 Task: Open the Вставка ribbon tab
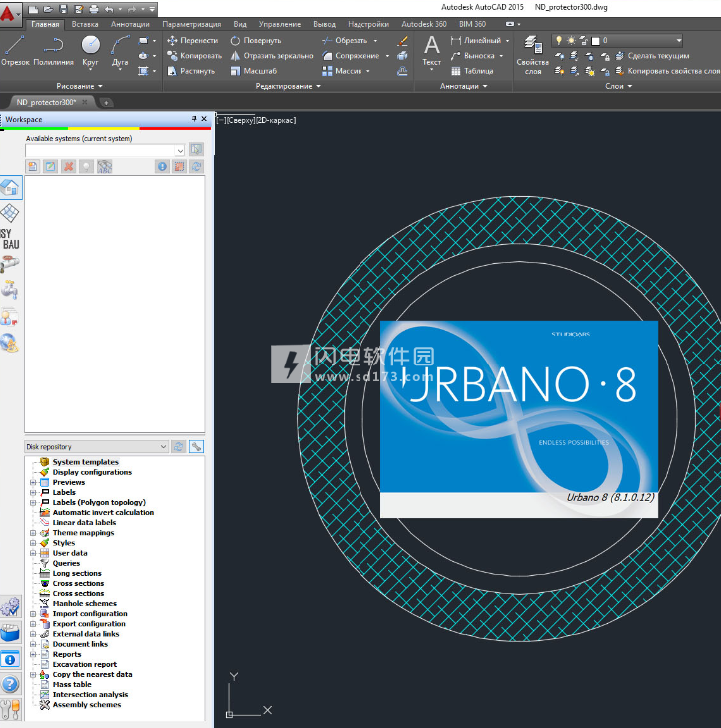click(85, 24)
